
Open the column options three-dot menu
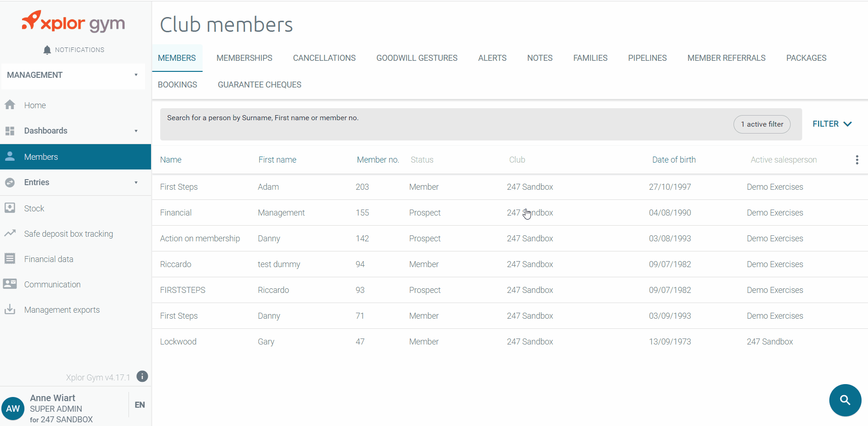pos(857,159)
